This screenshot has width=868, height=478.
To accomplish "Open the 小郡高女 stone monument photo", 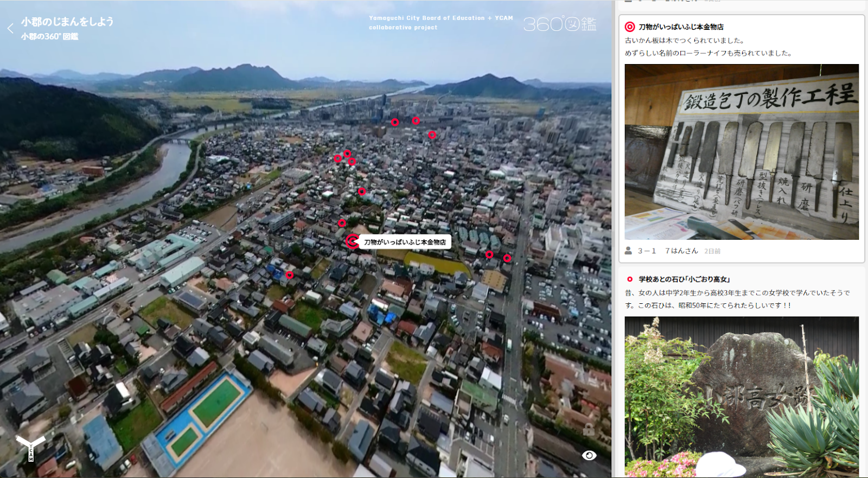I will point(742,397).
